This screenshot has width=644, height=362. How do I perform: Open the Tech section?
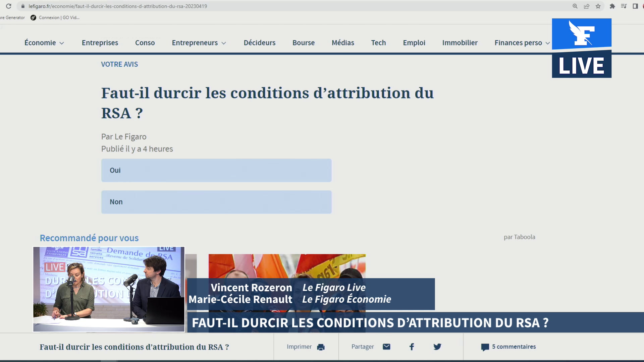[378, 43]
